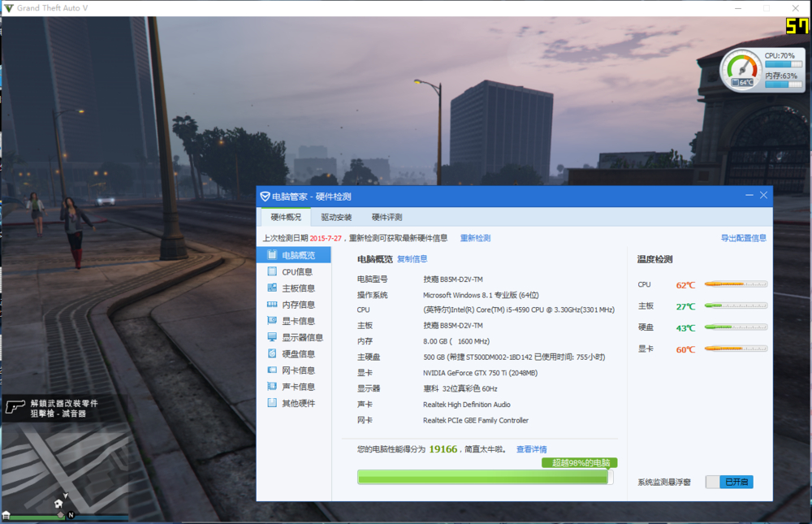
Task: Switch to the 驱动安装 tab
Action: (336, 217)
